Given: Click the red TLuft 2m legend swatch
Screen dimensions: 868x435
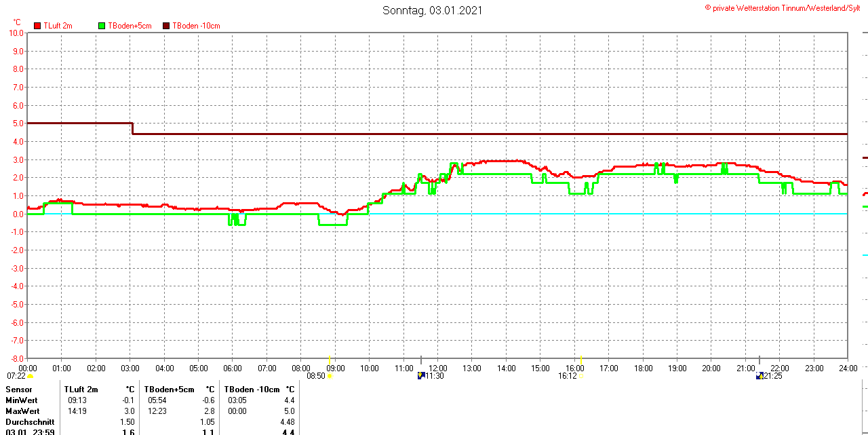Looking at the screenshot, I should [37, 26].
